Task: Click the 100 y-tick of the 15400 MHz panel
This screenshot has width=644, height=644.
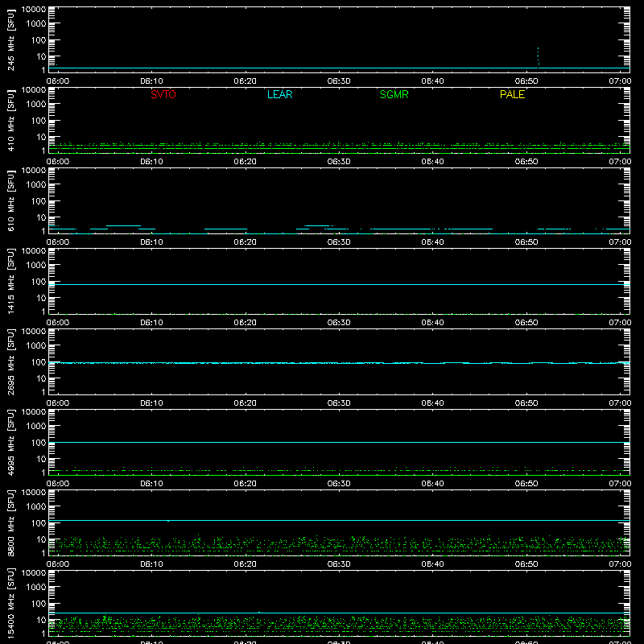Action: point(39,604)
